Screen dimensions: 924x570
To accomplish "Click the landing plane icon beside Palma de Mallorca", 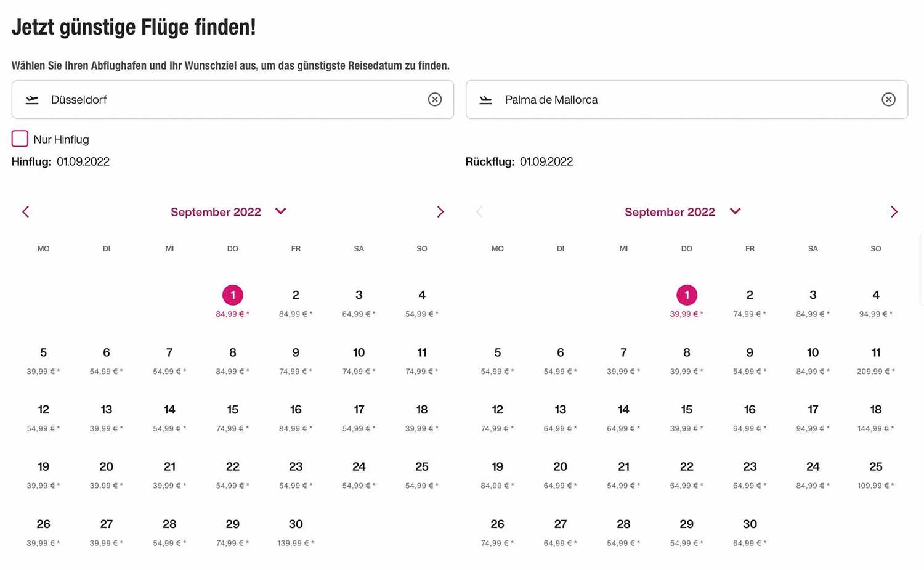I will (x=486, y=100).
